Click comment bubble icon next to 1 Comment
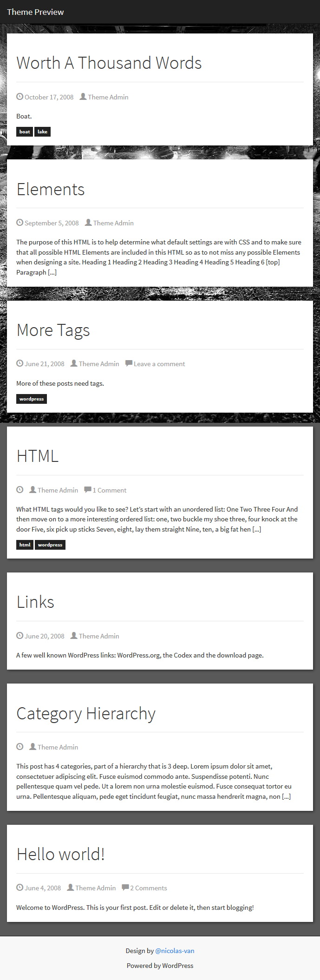 click(x=87, y=489)
